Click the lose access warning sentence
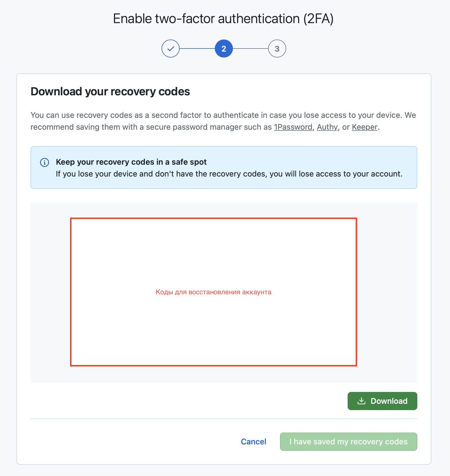 [x=229, y=174]
